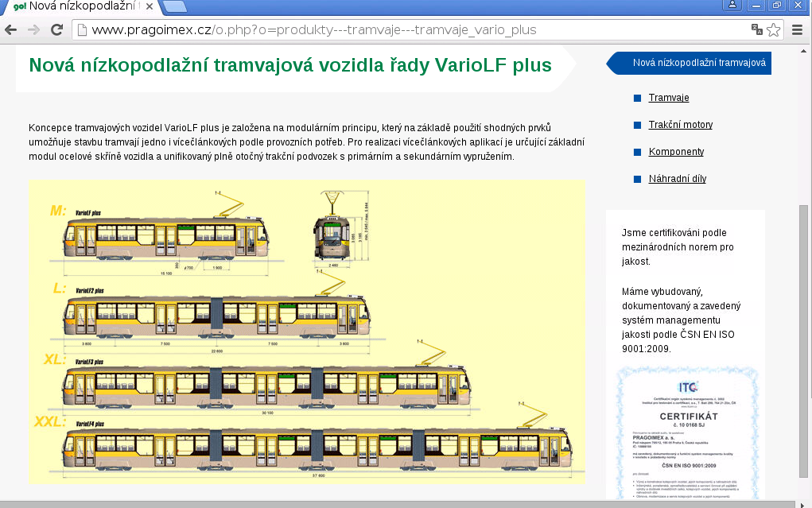812x508 pixels.
Task: Open the Chrome user profile button
Action: click(732, 5)
